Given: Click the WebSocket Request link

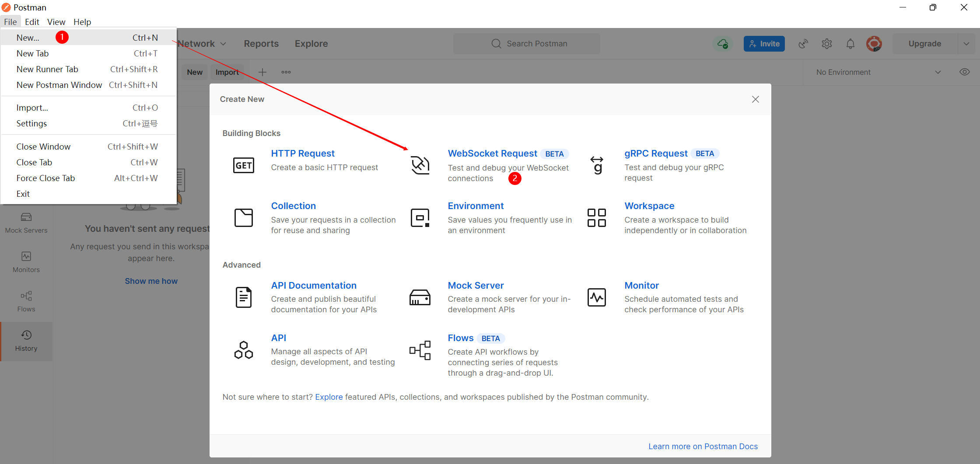Looking at the screenshot, I should coord(492,154).
